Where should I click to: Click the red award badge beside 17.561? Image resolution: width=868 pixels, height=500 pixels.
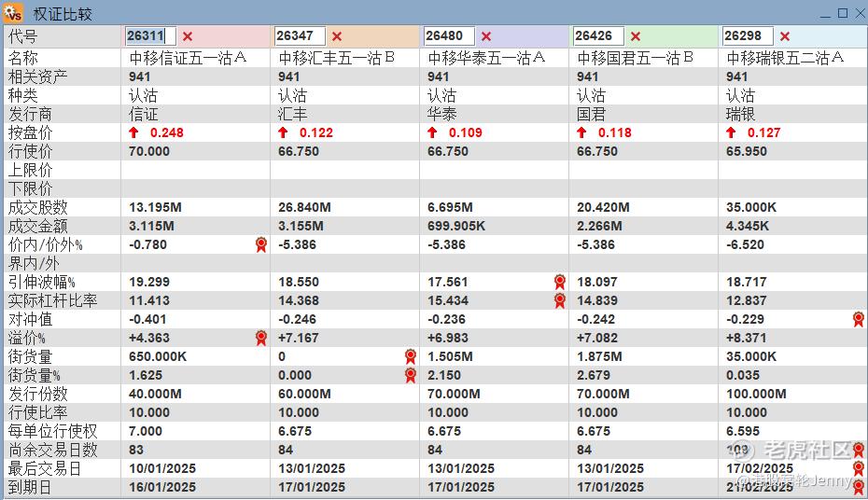click(560, 282)
